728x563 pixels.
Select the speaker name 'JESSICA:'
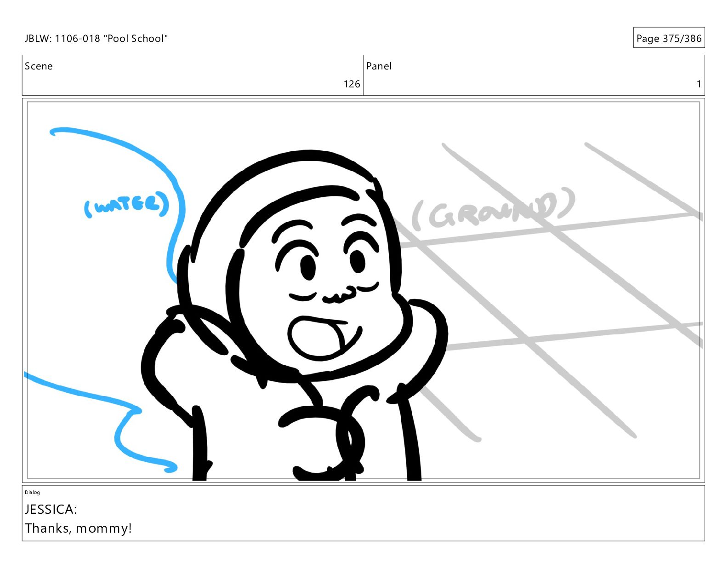click(51, 509)
